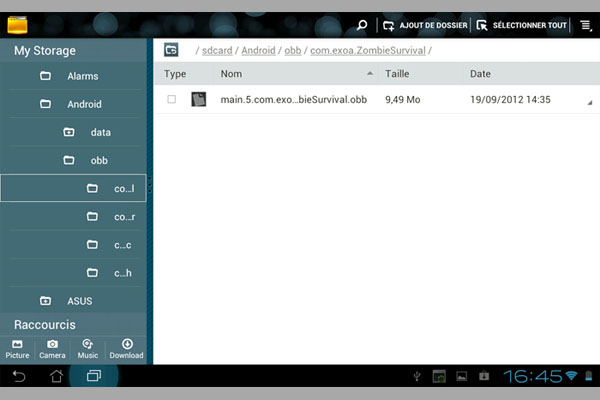Image resolution: width=600 pixels, height=400 pixels.
Task: Open the overflow menu at top right
Action: click(x=583, y=25)
